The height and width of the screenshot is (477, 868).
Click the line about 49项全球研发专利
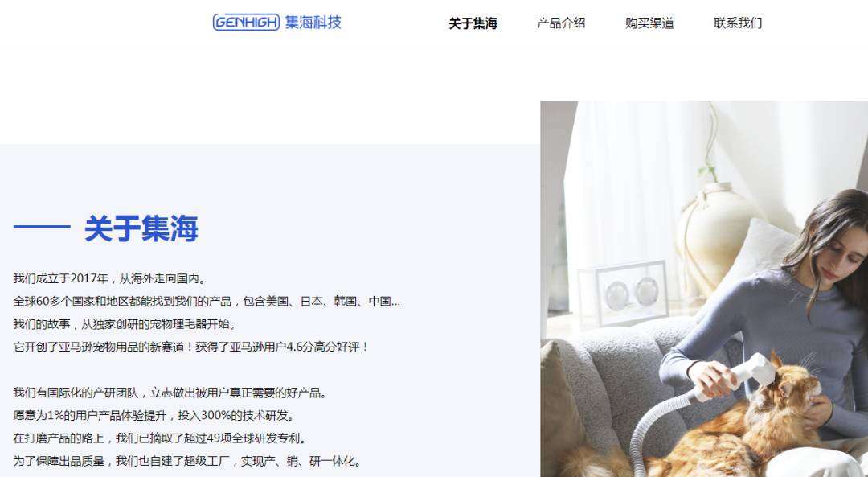coord(160,438)
